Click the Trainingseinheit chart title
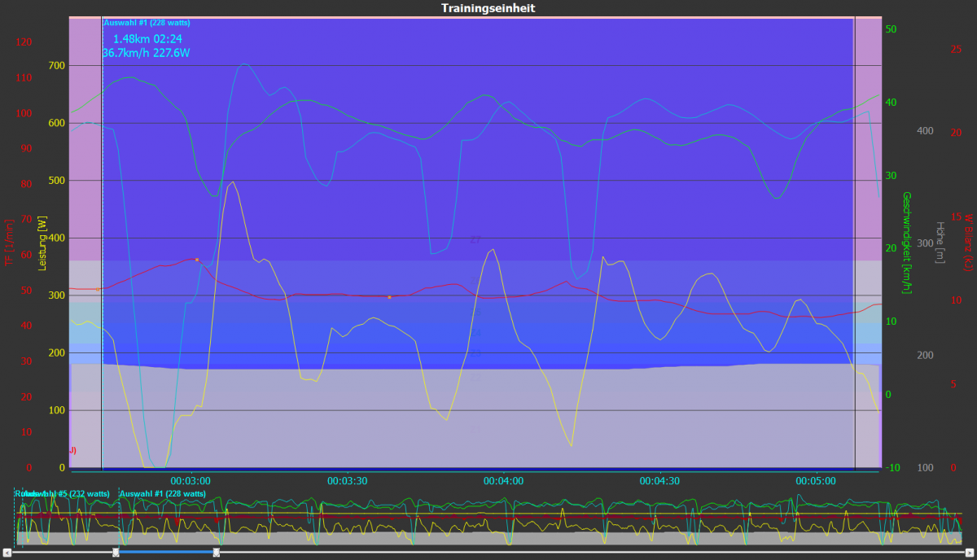Viewport: 977px width, 560px height. (488, 8)
